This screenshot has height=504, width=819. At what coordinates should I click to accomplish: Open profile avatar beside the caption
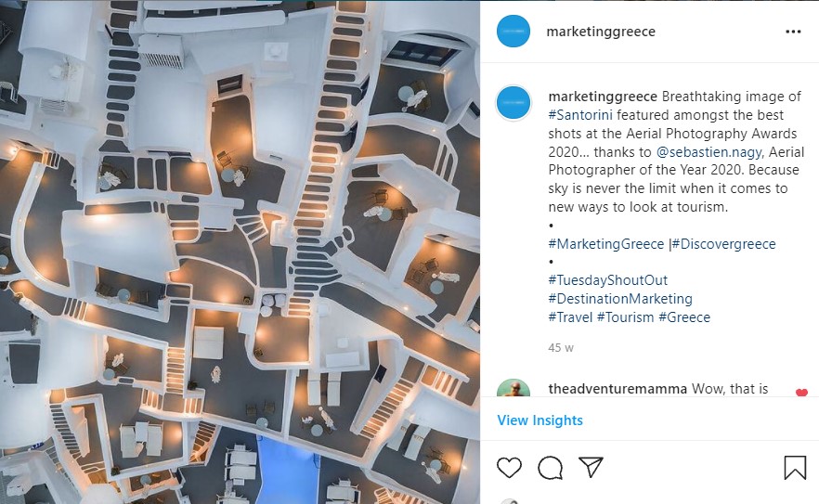(513, 102)
